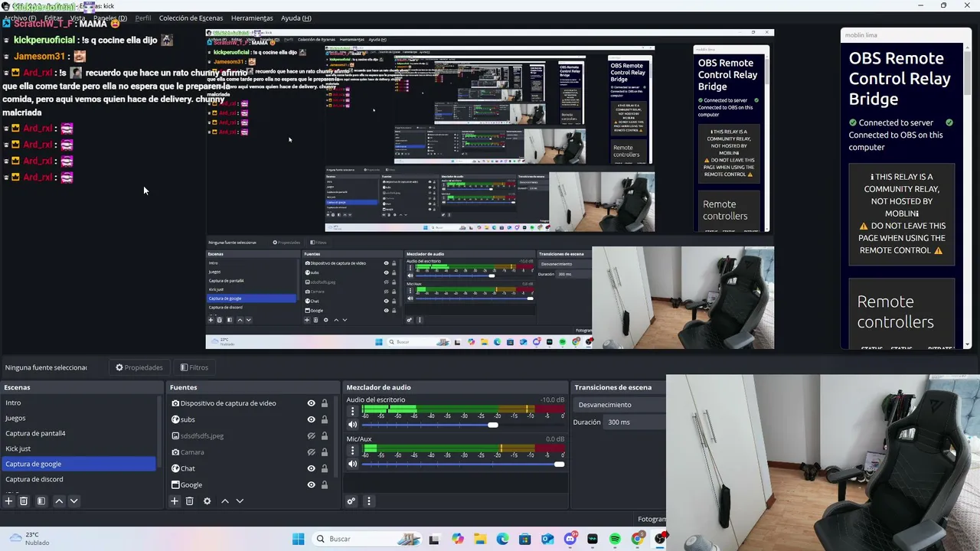Viewport: 980px width, 551px height.
Task: Select the Google source row
Action: tap(252, 484)
